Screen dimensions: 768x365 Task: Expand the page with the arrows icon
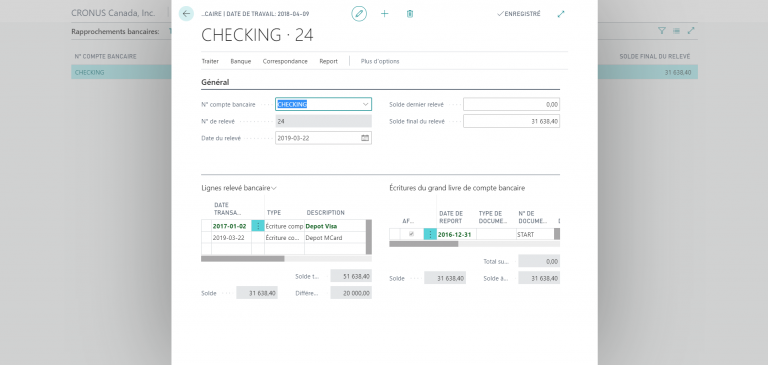coord(561,14)
